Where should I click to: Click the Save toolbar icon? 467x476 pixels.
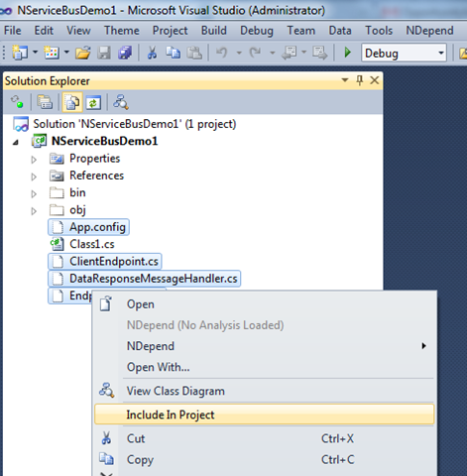coord(104,53)
